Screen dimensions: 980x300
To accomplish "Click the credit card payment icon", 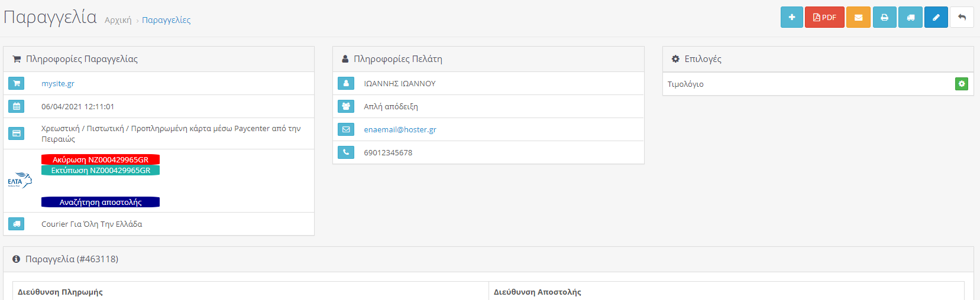I will [17, 133].
